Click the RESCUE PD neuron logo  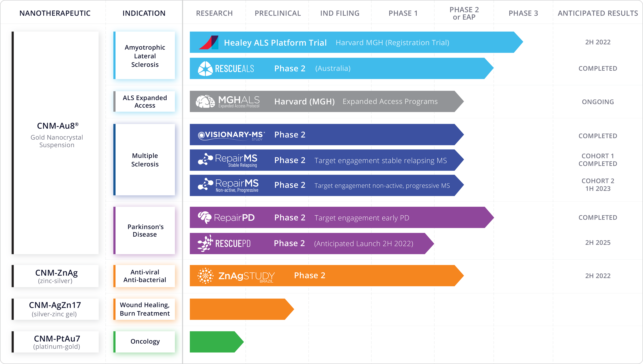(205, 243)
